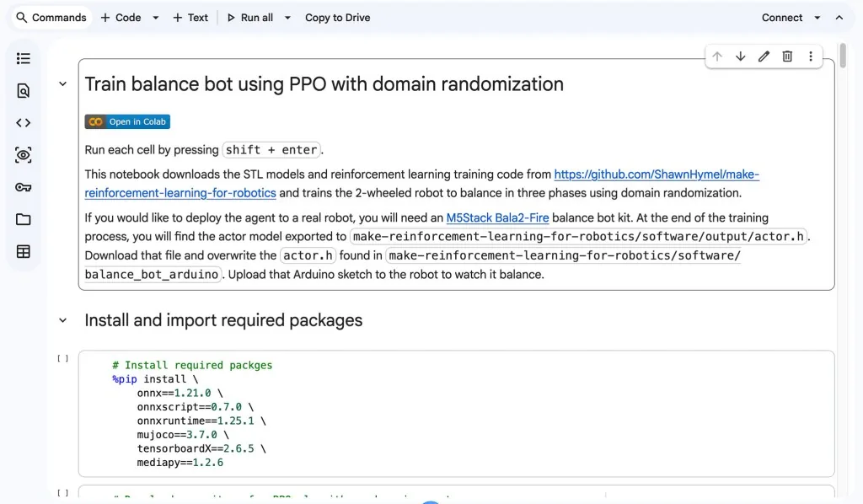Click Copy to Drive
The image size is (863, 504).
tap(337, 18)
